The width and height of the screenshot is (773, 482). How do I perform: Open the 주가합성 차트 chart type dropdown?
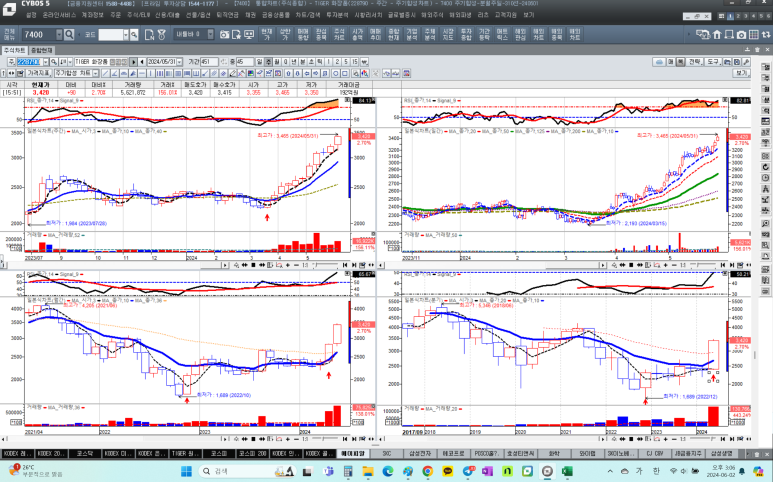(x=96, y=73)
